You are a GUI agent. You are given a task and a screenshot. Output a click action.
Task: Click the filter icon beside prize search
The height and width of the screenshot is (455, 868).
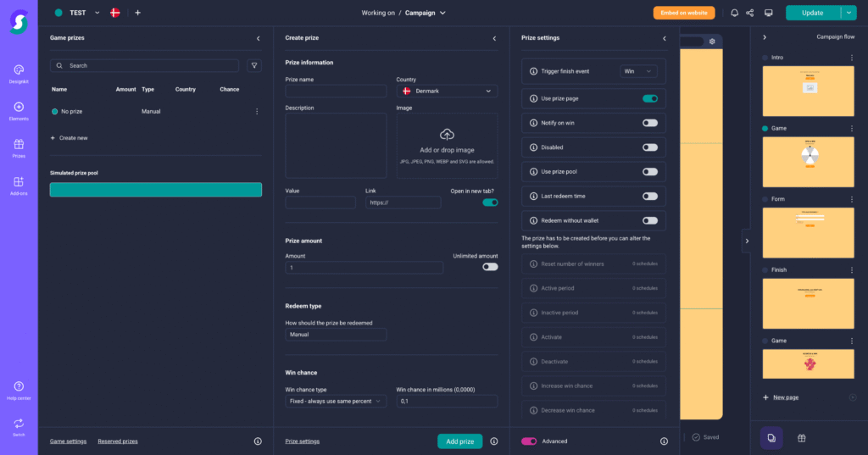[253, 65]
